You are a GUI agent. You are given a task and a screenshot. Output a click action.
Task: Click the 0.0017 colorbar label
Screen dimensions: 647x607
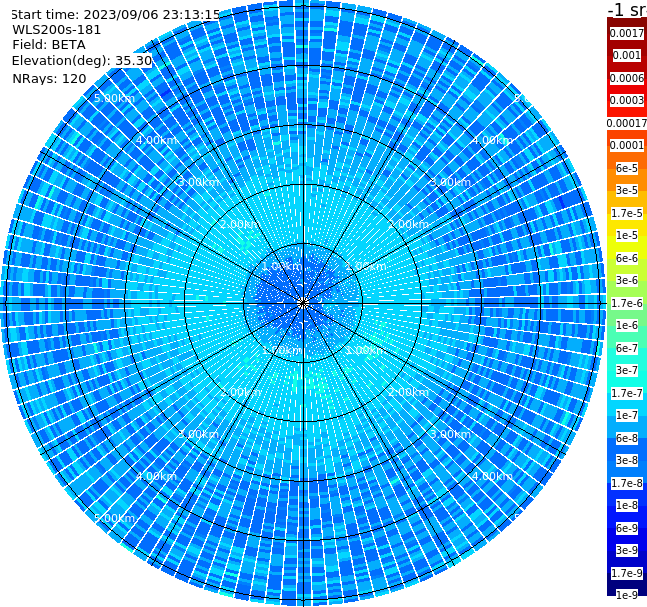tap(627, 33)
